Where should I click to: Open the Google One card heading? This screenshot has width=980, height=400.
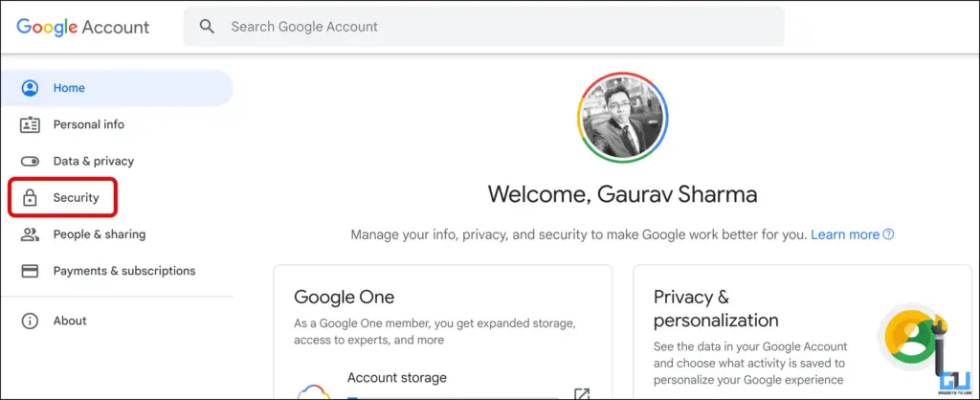click(344, 297)
